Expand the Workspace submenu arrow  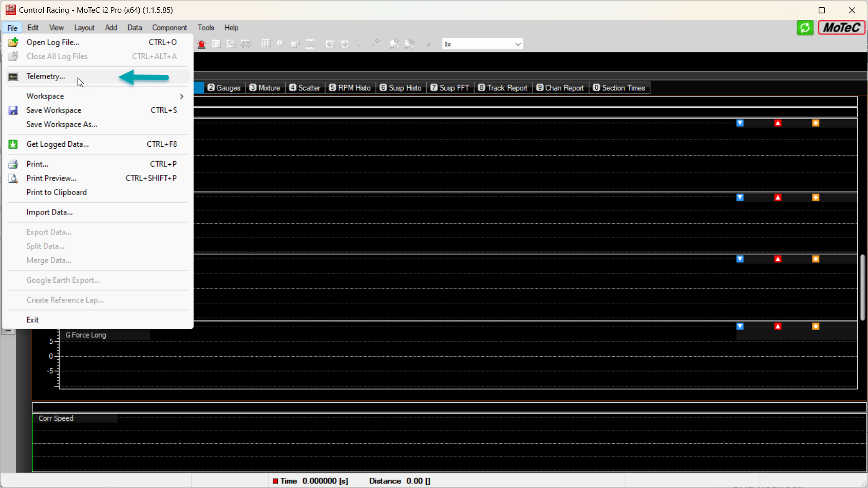(181, 96)
